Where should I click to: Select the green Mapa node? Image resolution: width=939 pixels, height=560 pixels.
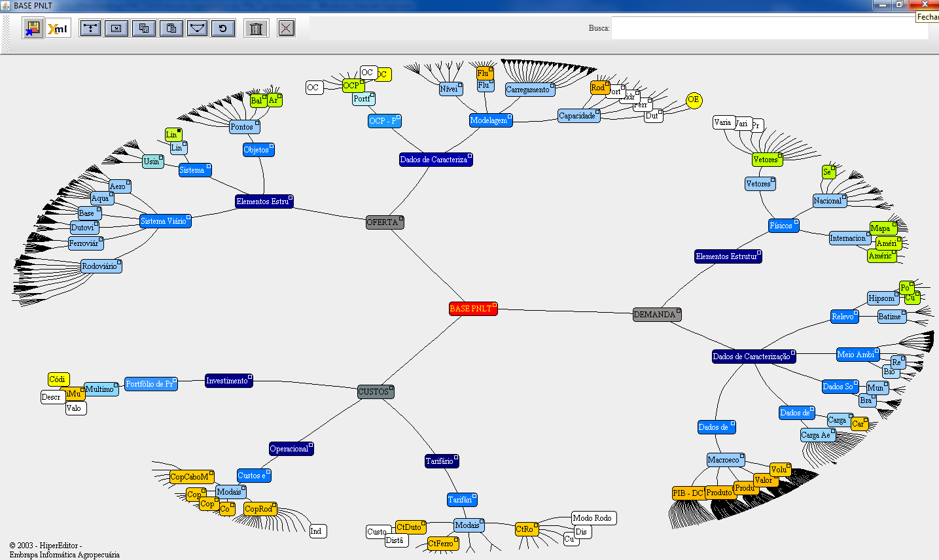click(x=883, y=228)
